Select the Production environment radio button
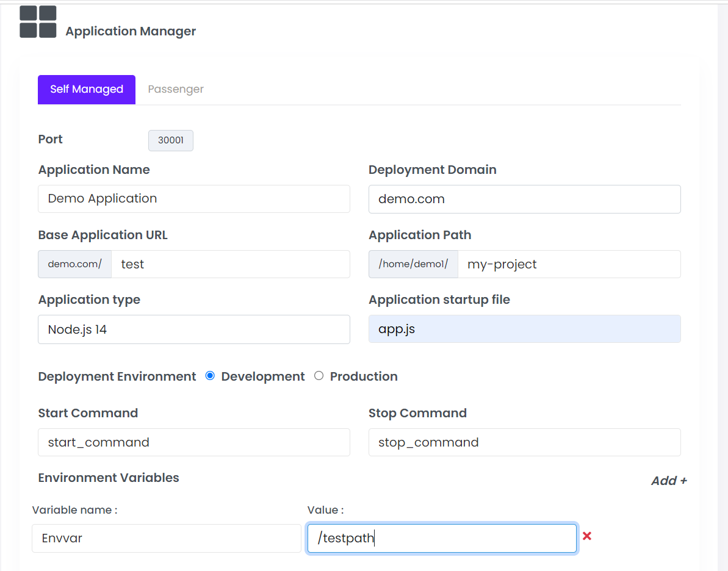The width and height of the screenshot is (728, 571). 319,376
